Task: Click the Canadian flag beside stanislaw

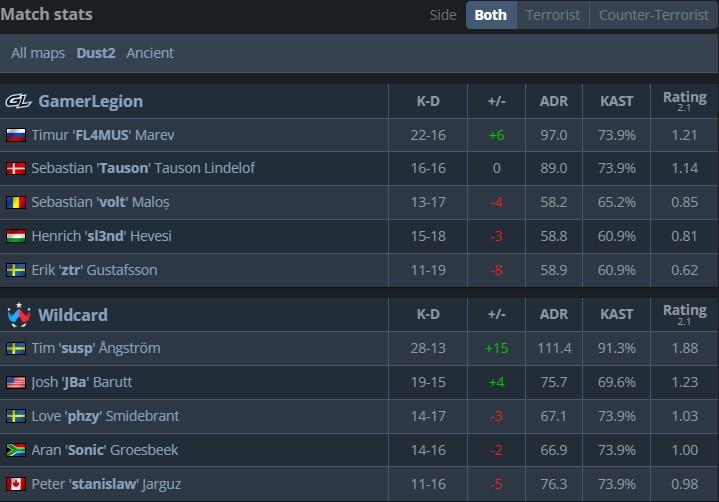Action: click(x=16, y=484)
